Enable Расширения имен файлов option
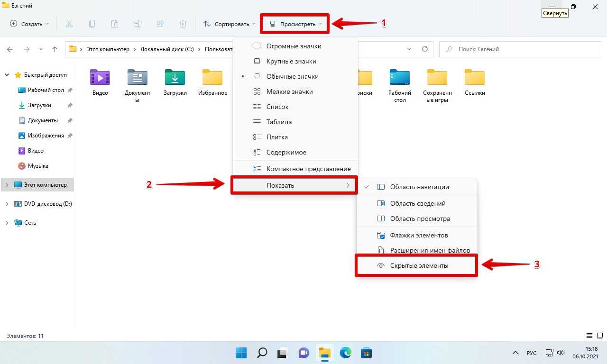 point(417,250)
